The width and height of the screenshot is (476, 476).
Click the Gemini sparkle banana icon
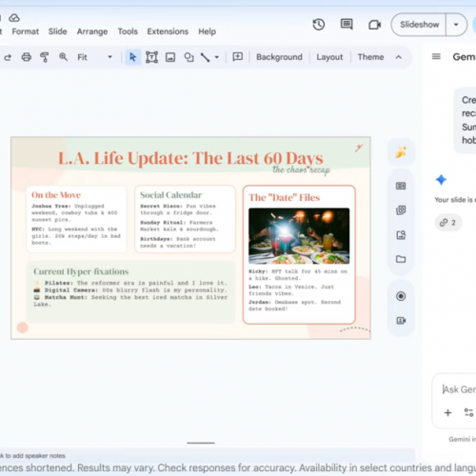click(x=401, y=151)
